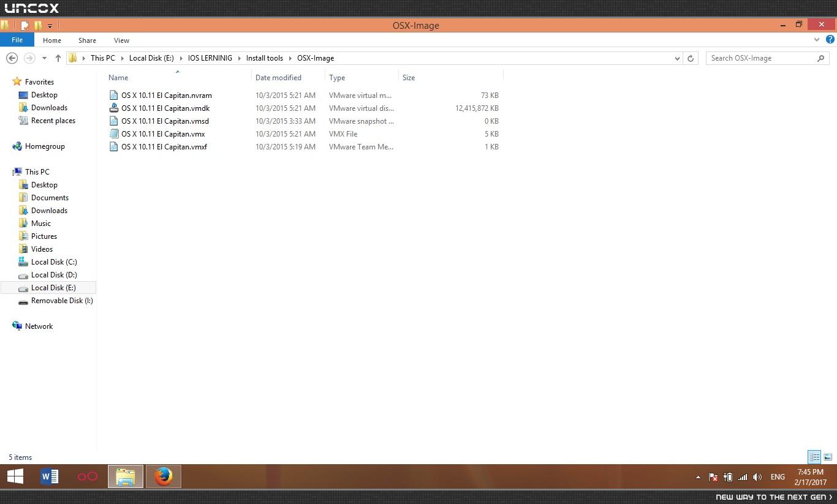
Task: Show hidden tray icons arrow
Action: [698, 477]
